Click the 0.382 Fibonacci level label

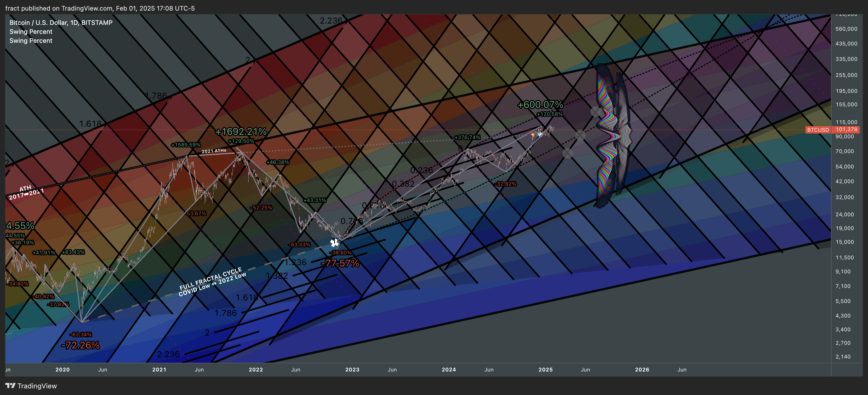(403, 184)
